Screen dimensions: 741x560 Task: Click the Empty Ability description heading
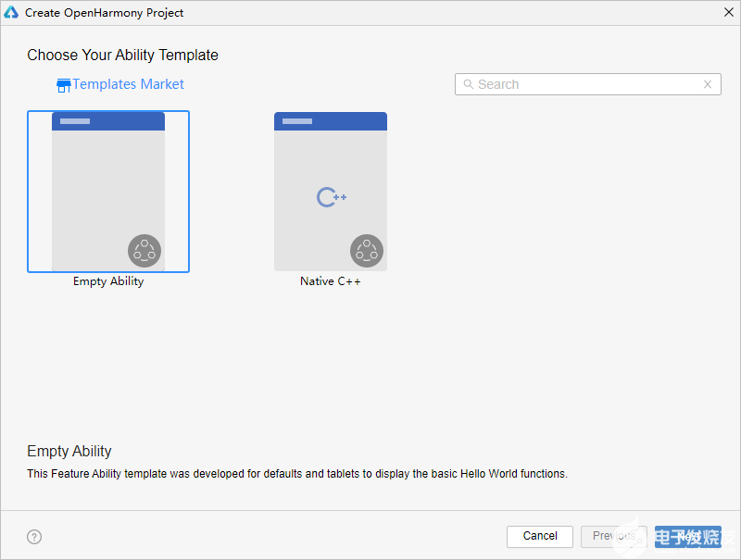[x=69, y=452]
